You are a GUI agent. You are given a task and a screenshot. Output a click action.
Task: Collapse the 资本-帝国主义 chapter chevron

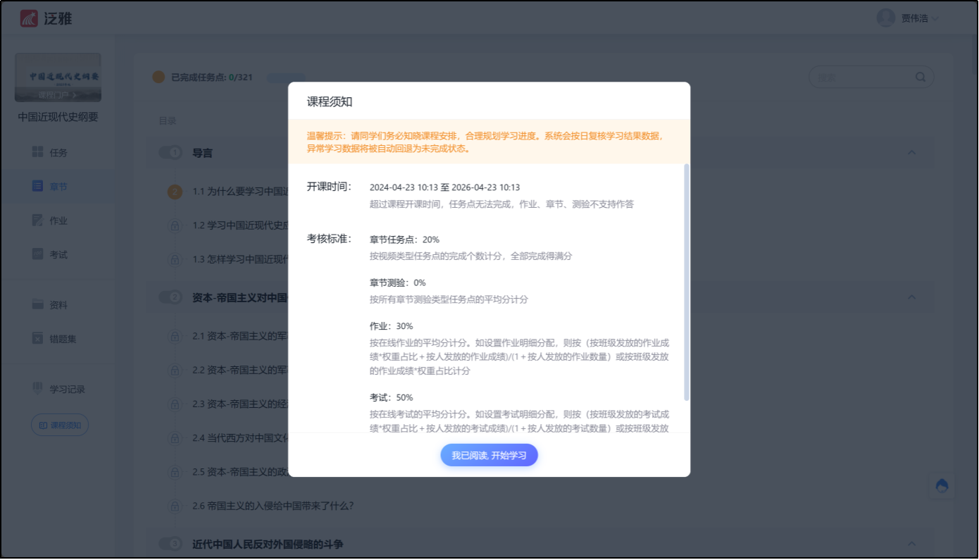click(912, 297)
